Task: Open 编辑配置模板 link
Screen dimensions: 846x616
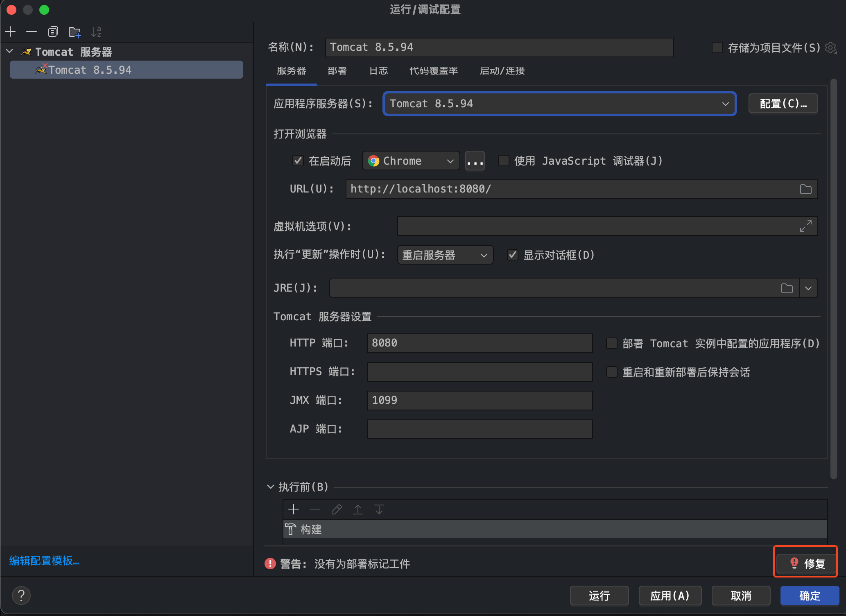Action: point(44,560)
